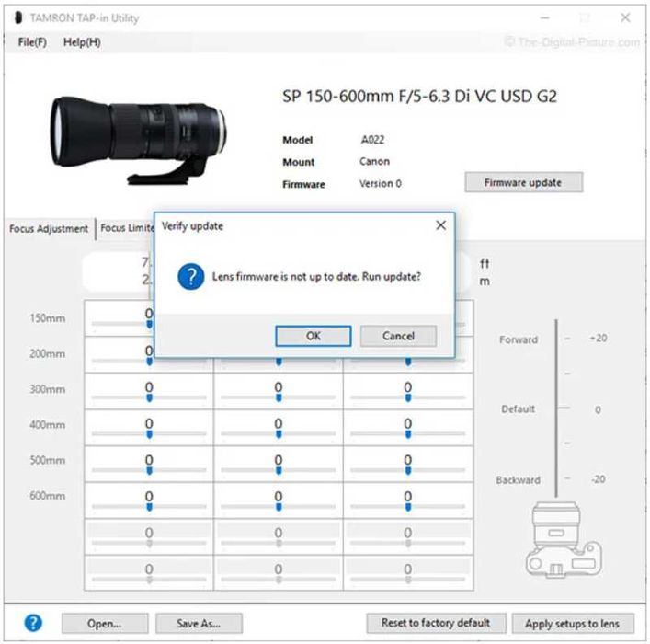Adjust the 500mm third-column slider
The image size is (650, 644).
tap(408, 470)
